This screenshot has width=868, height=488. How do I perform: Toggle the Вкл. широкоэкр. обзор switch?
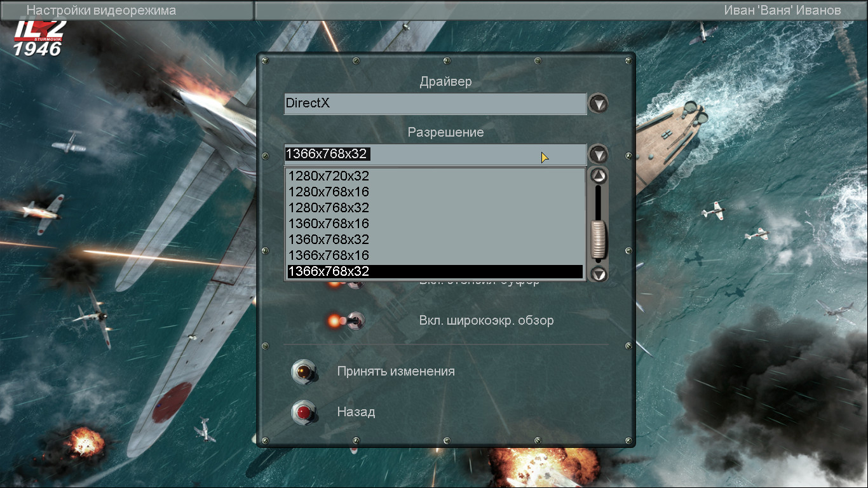tap(347, 321)
